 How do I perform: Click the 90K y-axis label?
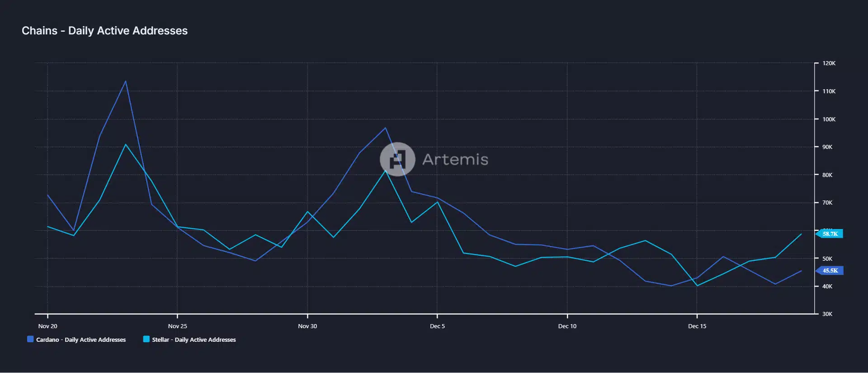(x=827, y=147)
